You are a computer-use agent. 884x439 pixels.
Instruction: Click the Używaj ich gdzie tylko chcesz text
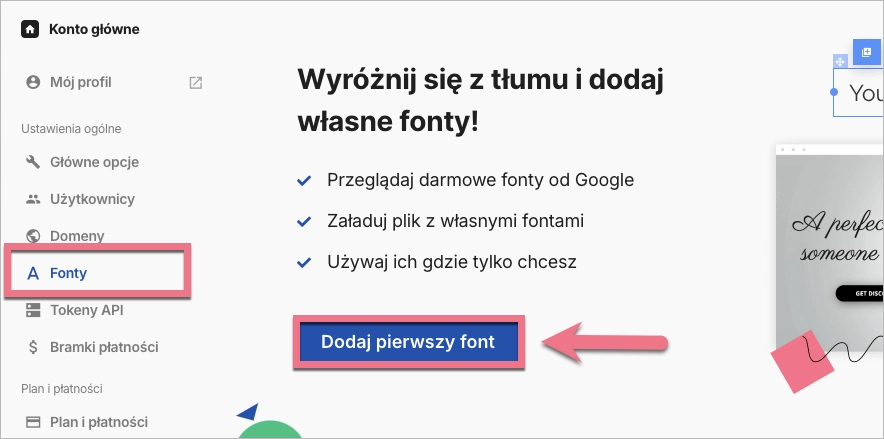pos(452,262)
